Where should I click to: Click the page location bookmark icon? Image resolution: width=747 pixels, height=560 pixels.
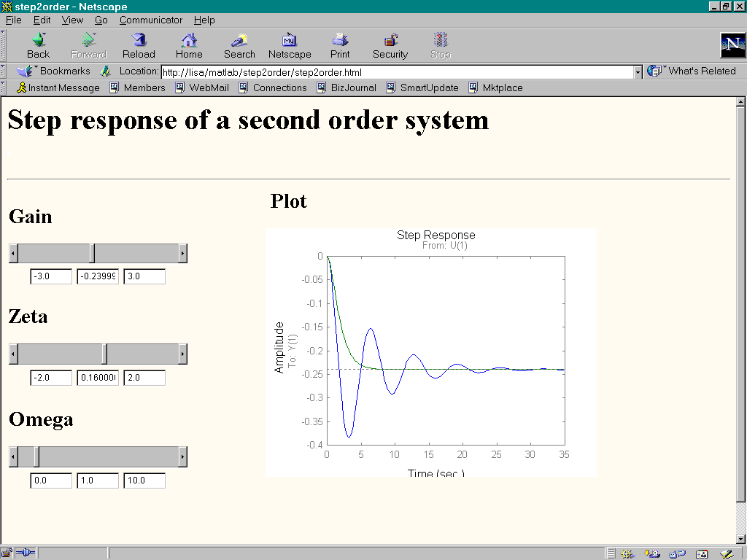click(x=105, y=71)
